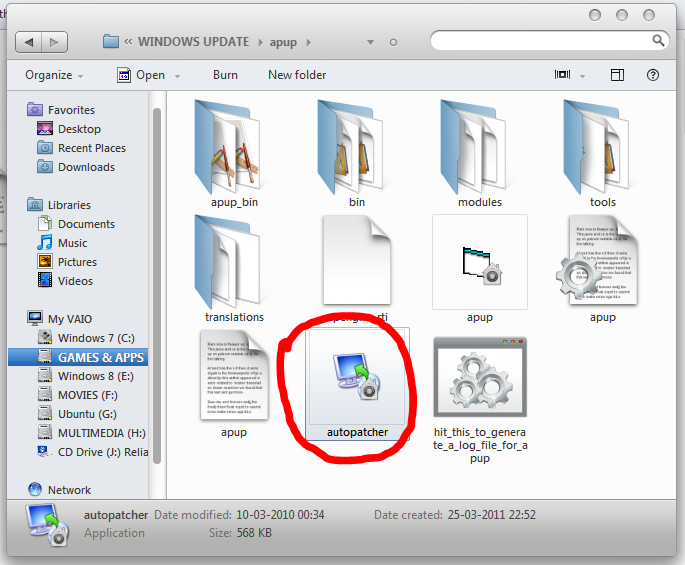Screen dimensions: 685x565
Task: Select GAMES & APPS drive
Action: click(x=78, y=357)
